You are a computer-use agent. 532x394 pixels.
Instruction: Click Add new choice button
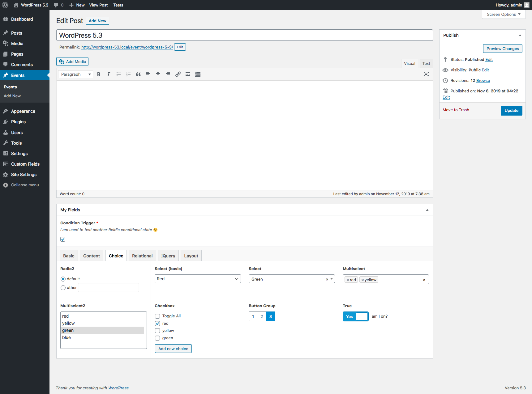[173, 349]
